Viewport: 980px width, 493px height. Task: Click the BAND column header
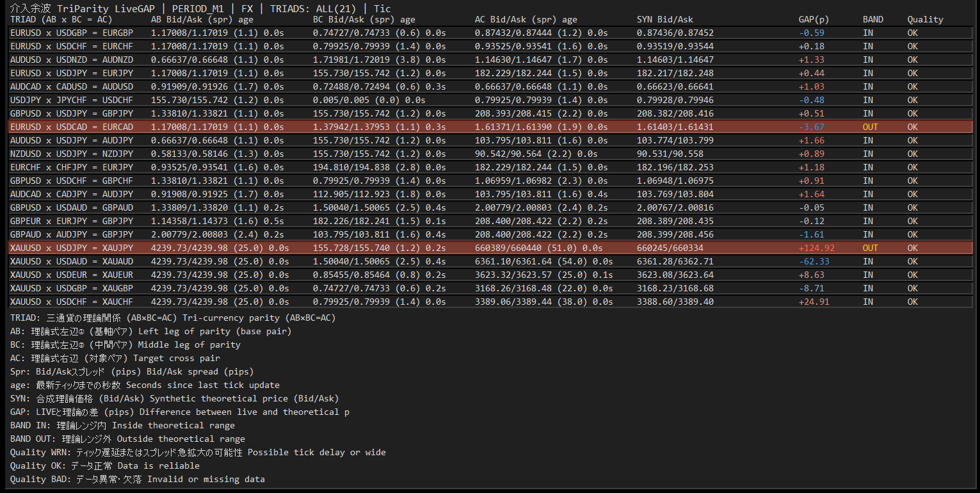pyautogui.click(x=872, y=20)
